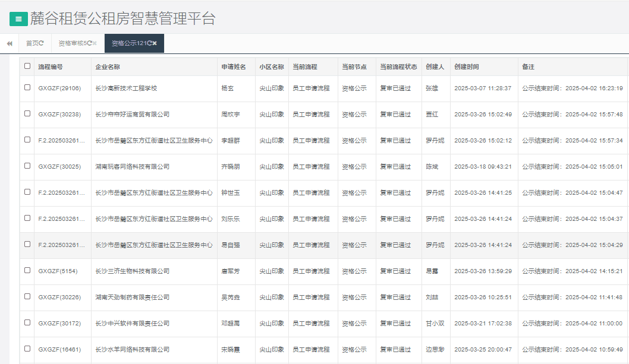Toggle the select-all checkbox in the table header
Screen dimensions: 629x364
(27, 67)
